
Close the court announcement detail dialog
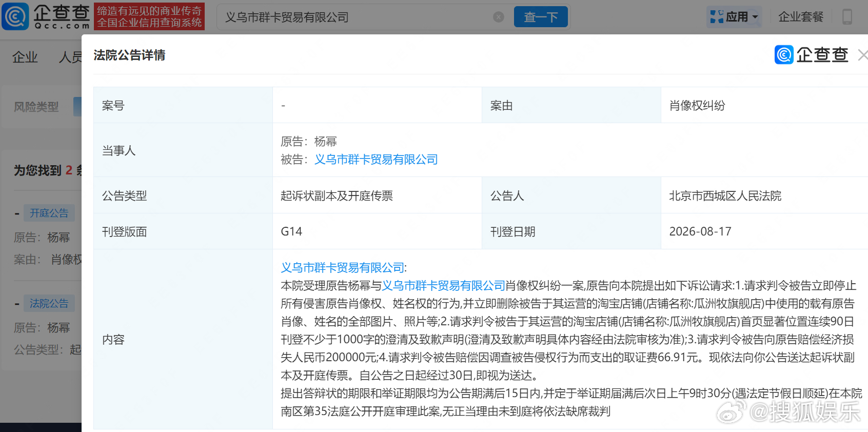pos(863,55)
